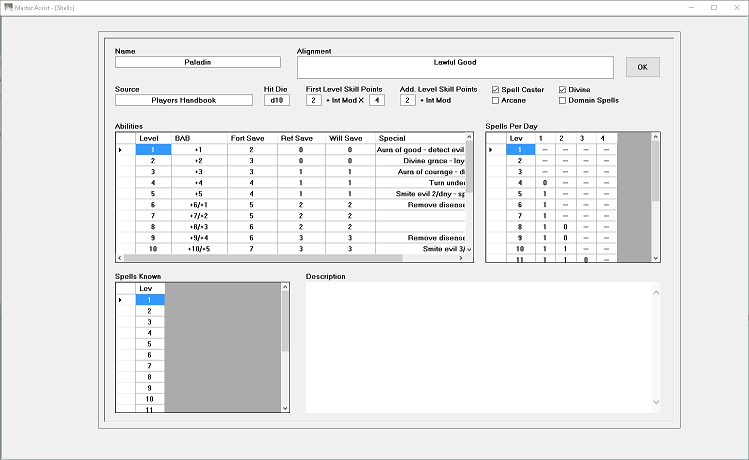This screenshot has height=460, width=749.
Task: Click the Source field Players Handbook
Action: click(x=184, y=100)
